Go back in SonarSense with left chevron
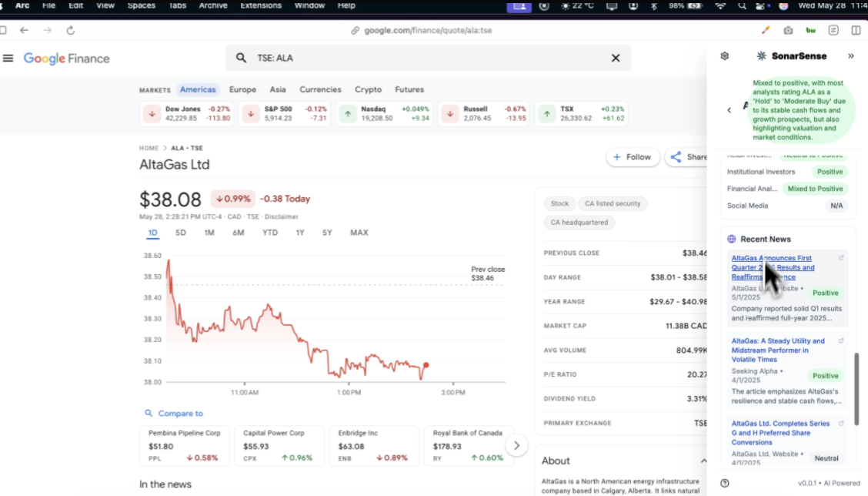This screenshot has width=868, height=496. [x=729, y=109]
